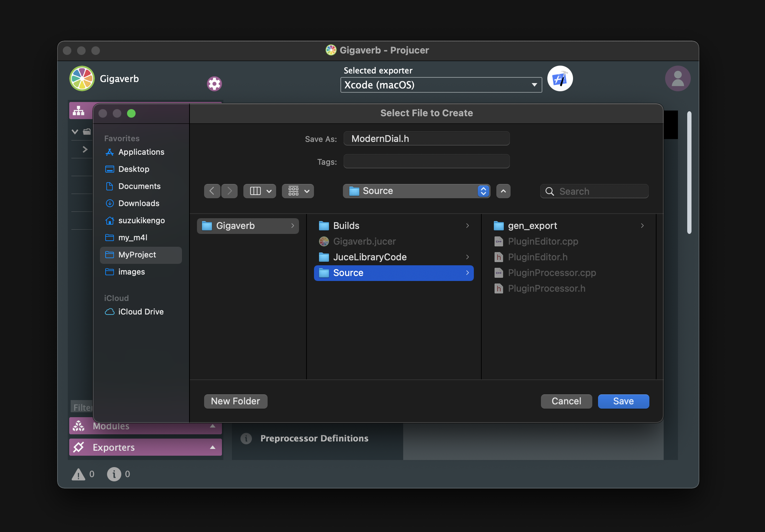
Task: Select Gigaverb folder in first column
Action: pos(248,226)
